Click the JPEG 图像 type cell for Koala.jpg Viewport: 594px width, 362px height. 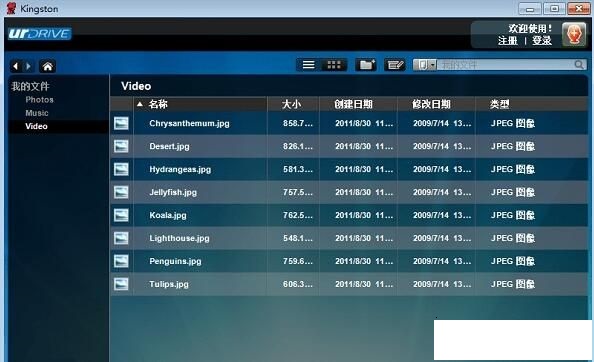(513, 215)
